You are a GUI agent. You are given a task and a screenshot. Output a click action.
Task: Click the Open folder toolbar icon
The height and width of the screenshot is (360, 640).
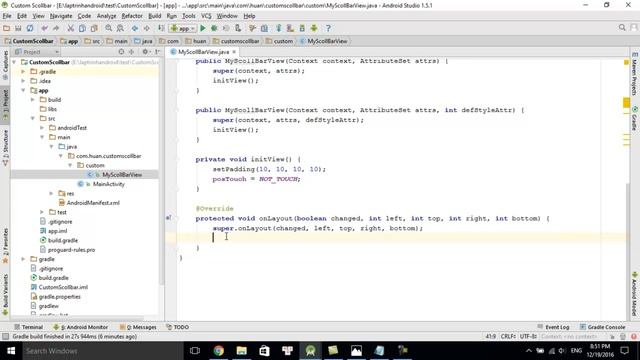[7, 28]
